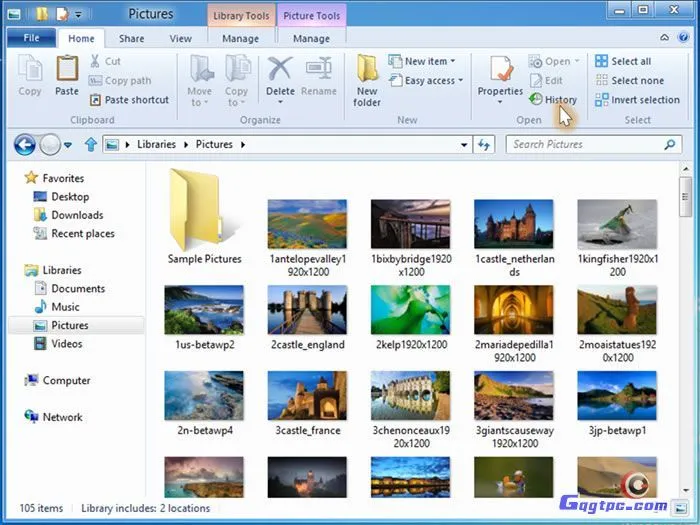Select the 2castle_england picture

tap(308, 318)
